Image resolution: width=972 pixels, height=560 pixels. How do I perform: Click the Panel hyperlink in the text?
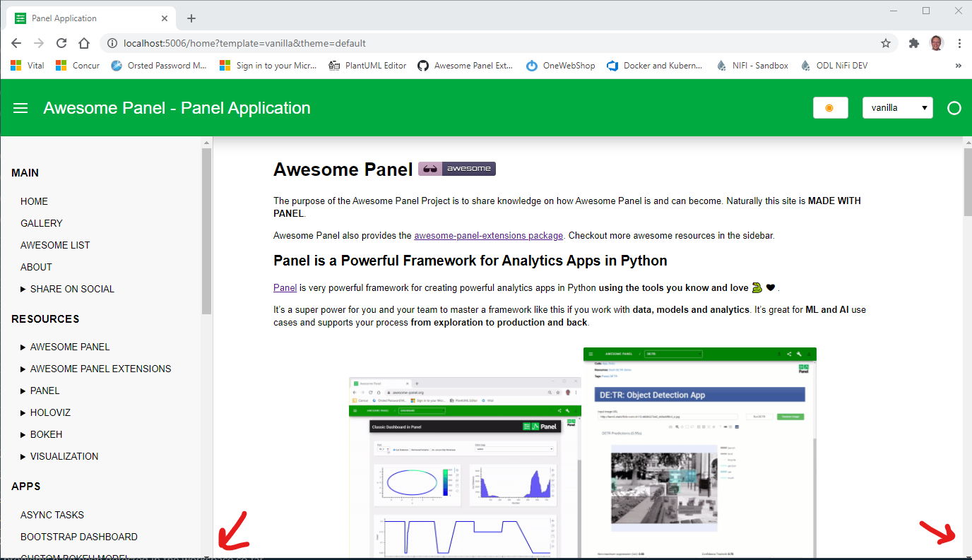[x=285, y=287]
